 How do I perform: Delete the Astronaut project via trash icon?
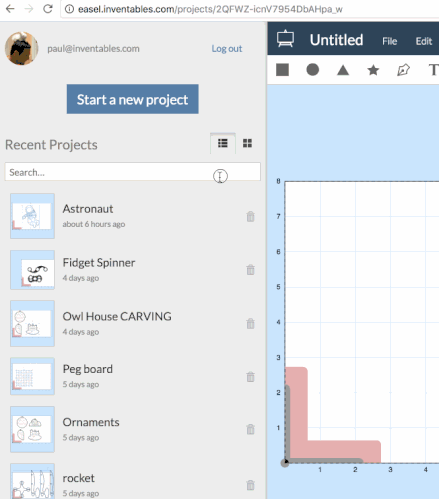250,216
